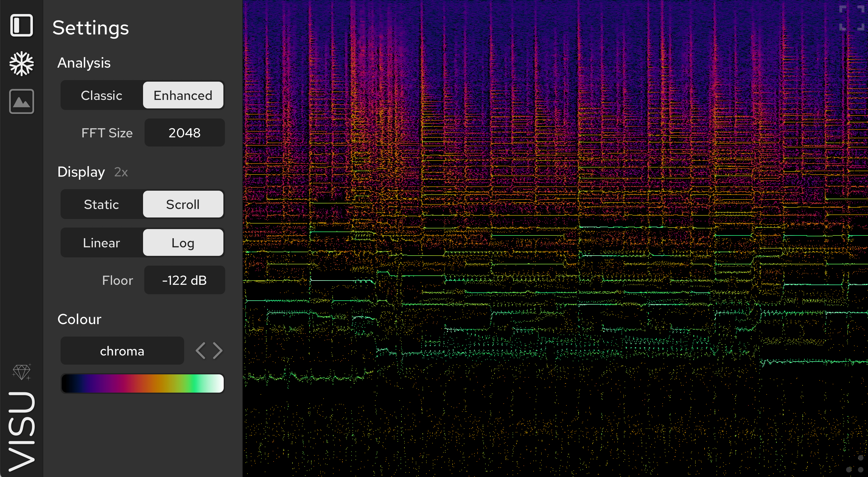Screen dimensions: 868x477
Task: Click the chroma gradient colour bar
Action: click(x=142, y=383)
